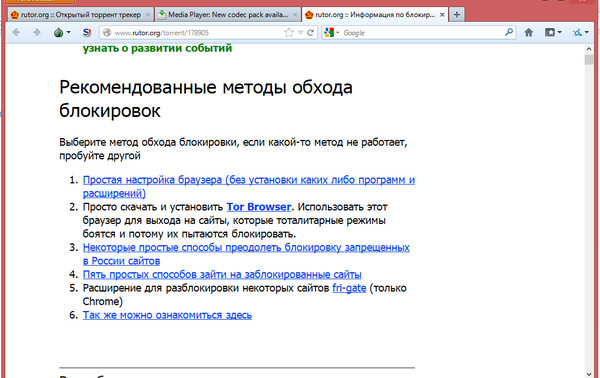Image resolution: width=600 pixels, height=378 pixels.
Task: Click green text 'узнать о развитии событий'
Action: click(157, 48)
